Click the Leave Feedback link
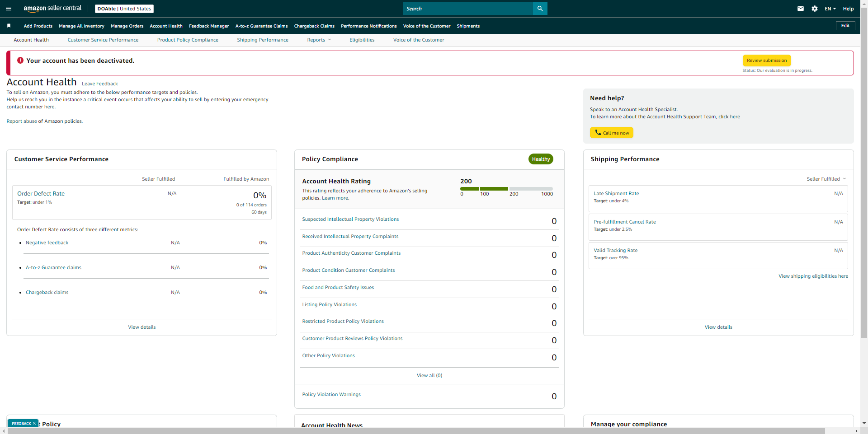This screenshot has width=868, height=434. pos(100,84)
